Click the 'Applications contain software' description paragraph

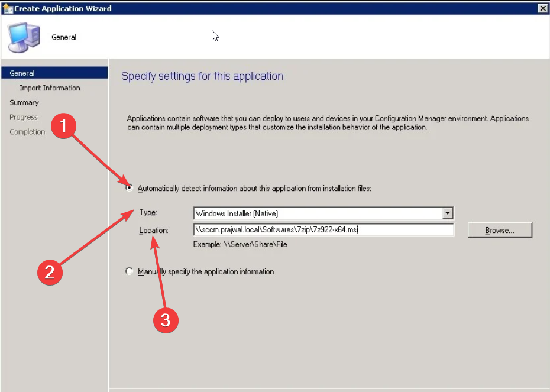point(328,123)
